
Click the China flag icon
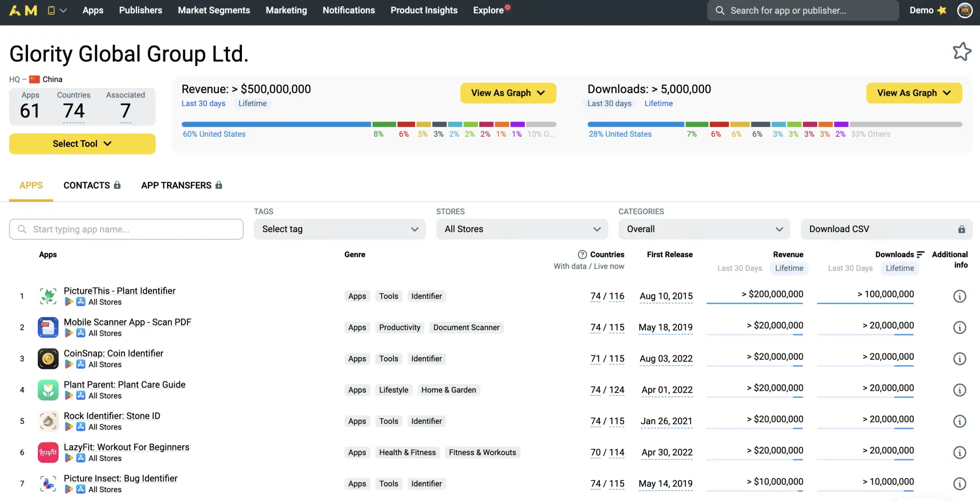pos(35,80)
